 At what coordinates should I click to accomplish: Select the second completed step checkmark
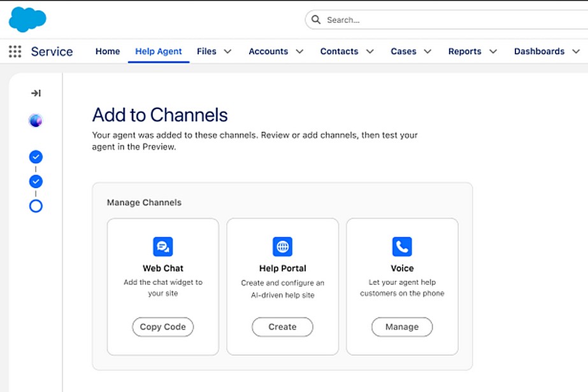click(x=36, y=182)
